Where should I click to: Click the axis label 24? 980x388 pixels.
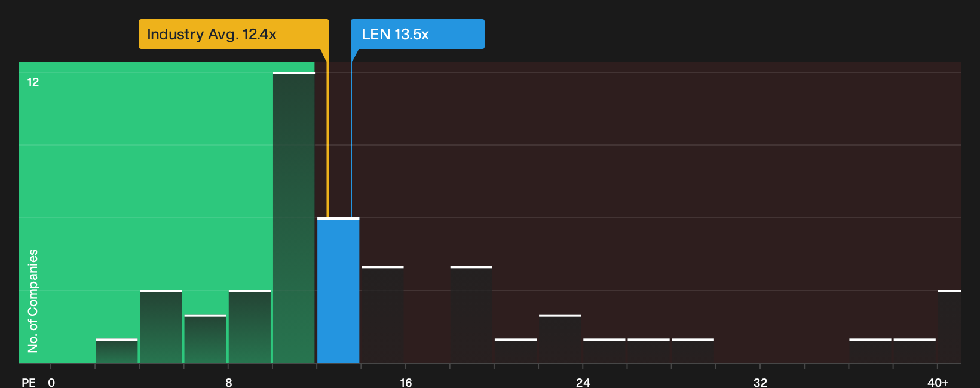583,383
